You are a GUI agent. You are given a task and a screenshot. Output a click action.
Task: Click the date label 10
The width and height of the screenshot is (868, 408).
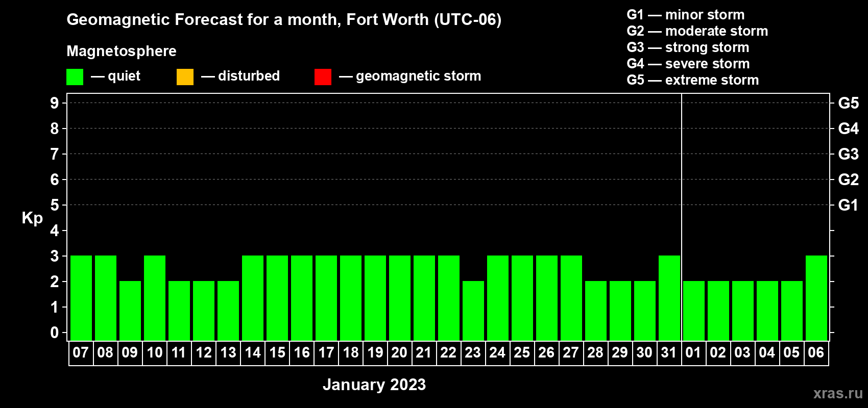pos(154,353)
